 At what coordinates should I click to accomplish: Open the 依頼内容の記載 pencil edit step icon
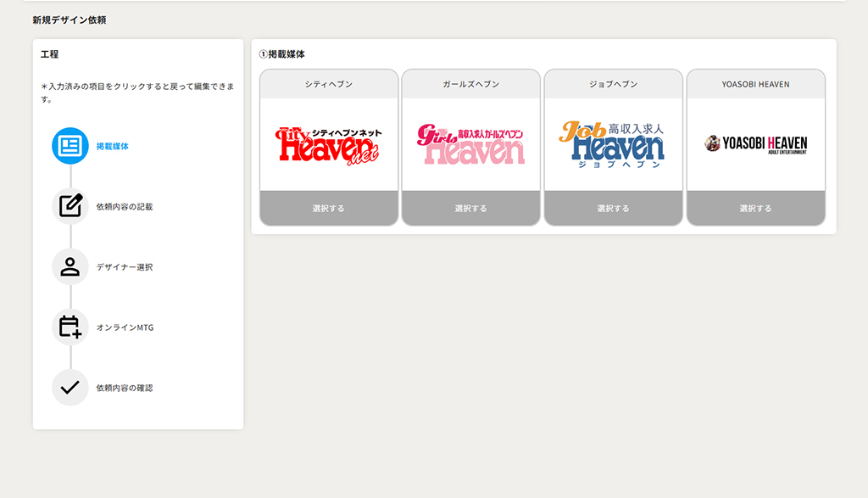tap(70, 206)
